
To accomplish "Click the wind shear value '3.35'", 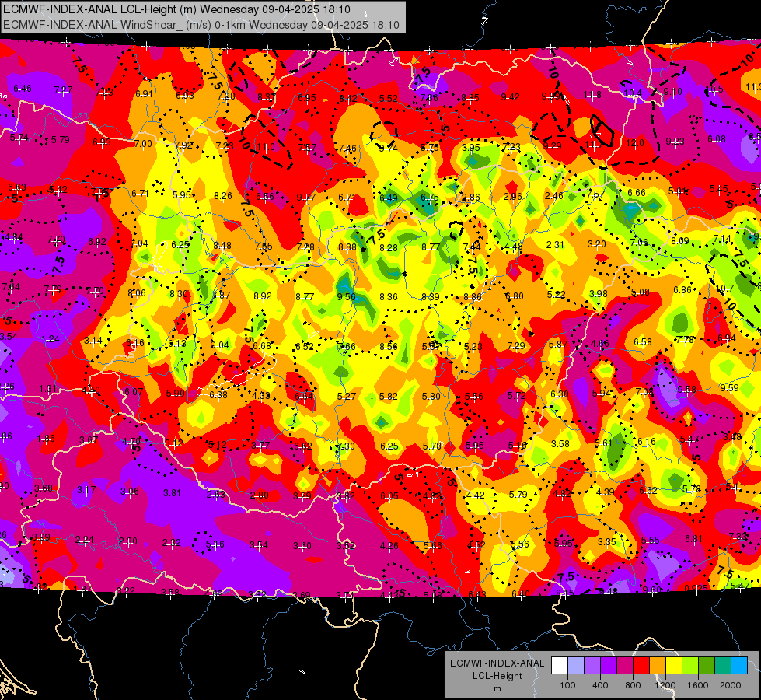I will pyautogui.click(x=606, y=541).
